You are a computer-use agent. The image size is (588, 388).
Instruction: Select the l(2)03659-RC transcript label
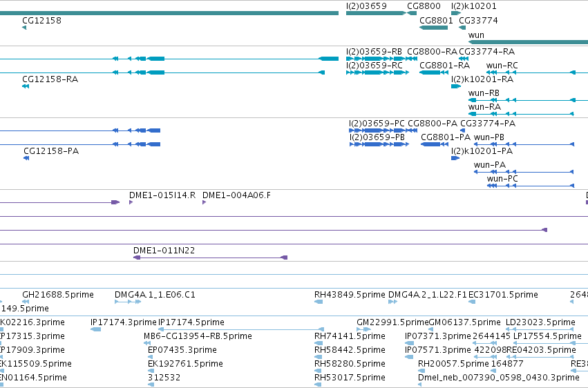(374, 65)
